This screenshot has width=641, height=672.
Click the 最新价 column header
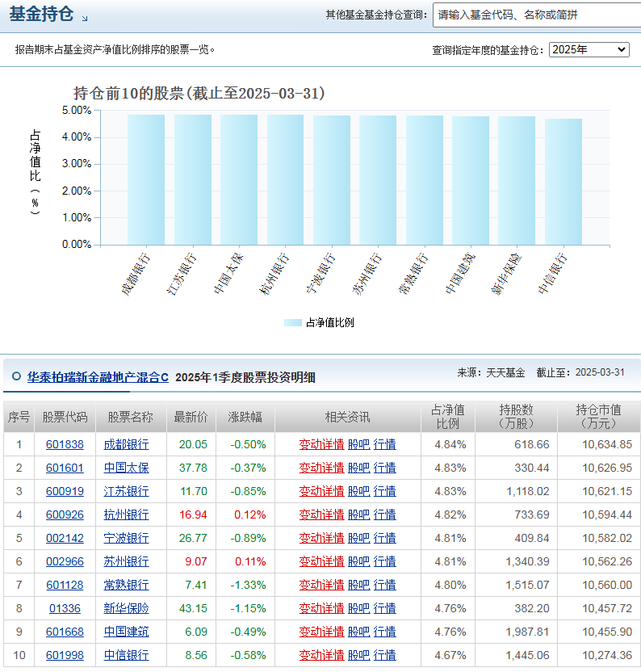[x=191, y=417]
